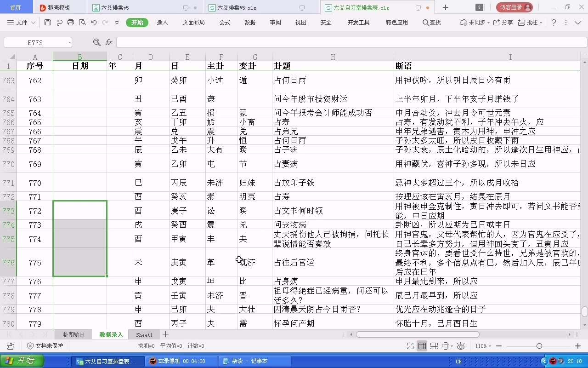Open the 开发工具 ribbon tab
This screenshot has width=588, height=368.
pos(358,23)
